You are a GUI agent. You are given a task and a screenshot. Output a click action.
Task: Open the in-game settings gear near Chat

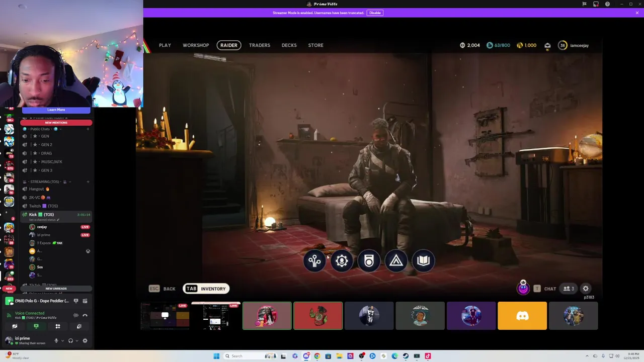(x=586, y=289)
